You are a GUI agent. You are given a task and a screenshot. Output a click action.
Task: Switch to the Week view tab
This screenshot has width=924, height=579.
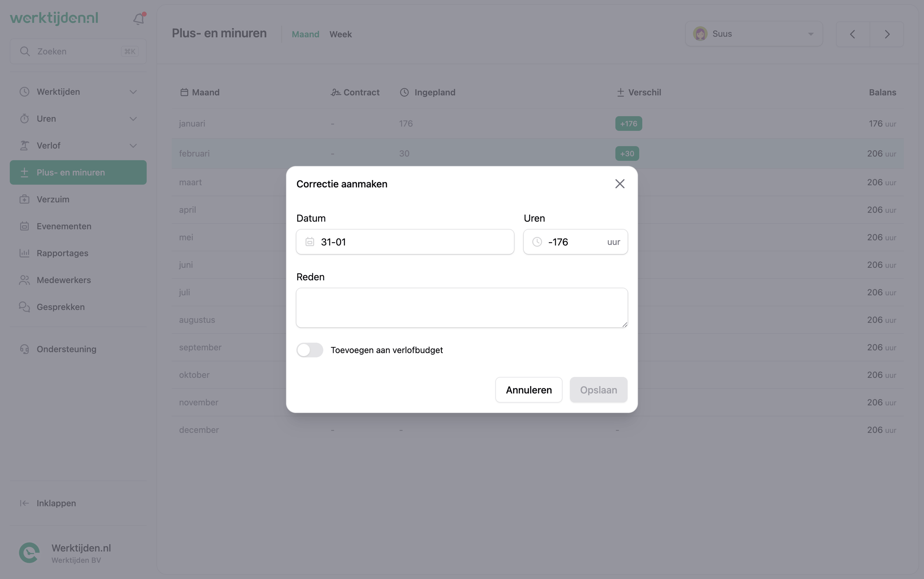point(340,34)
